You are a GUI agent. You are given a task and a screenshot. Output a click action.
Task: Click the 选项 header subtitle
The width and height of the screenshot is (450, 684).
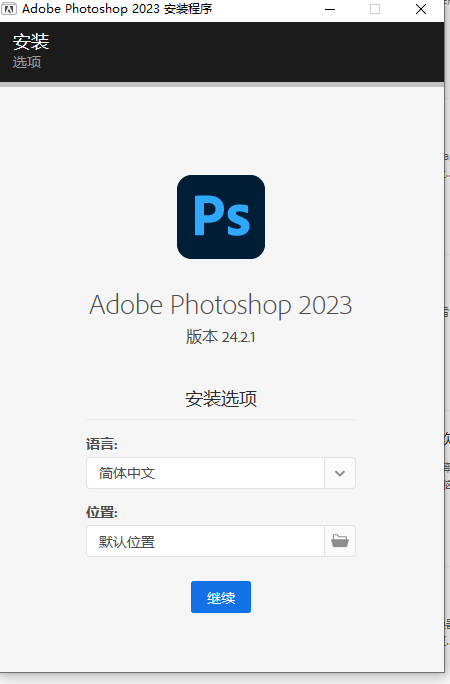click(27, 62)
